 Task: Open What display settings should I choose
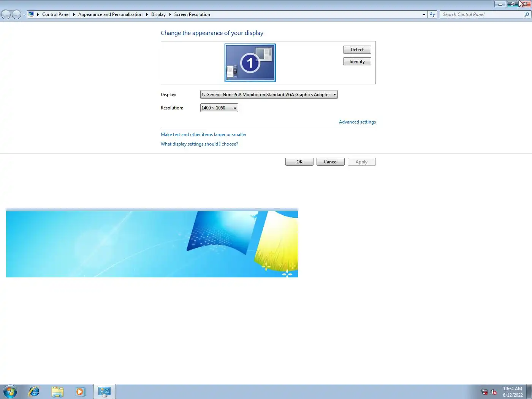[x=199, y=144]
